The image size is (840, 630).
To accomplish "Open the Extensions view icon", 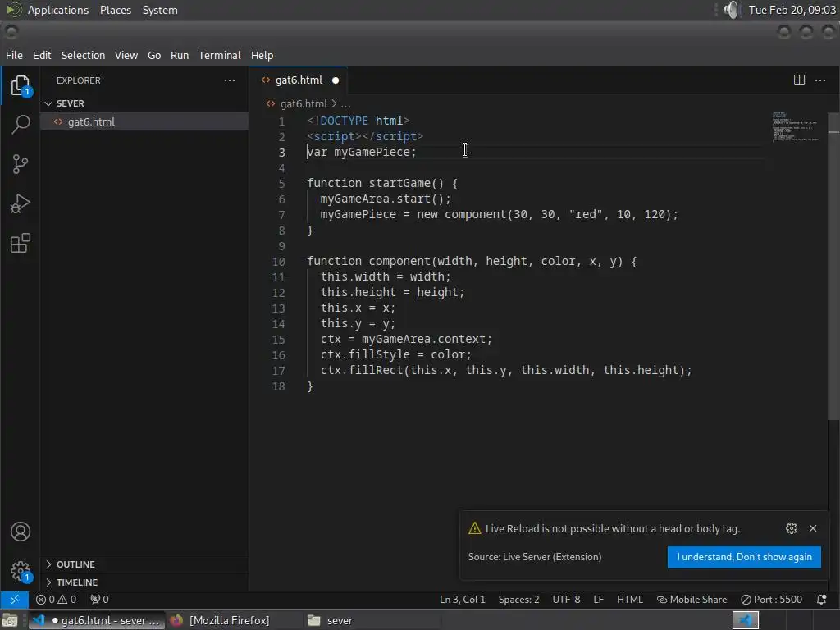I will 21,243.
